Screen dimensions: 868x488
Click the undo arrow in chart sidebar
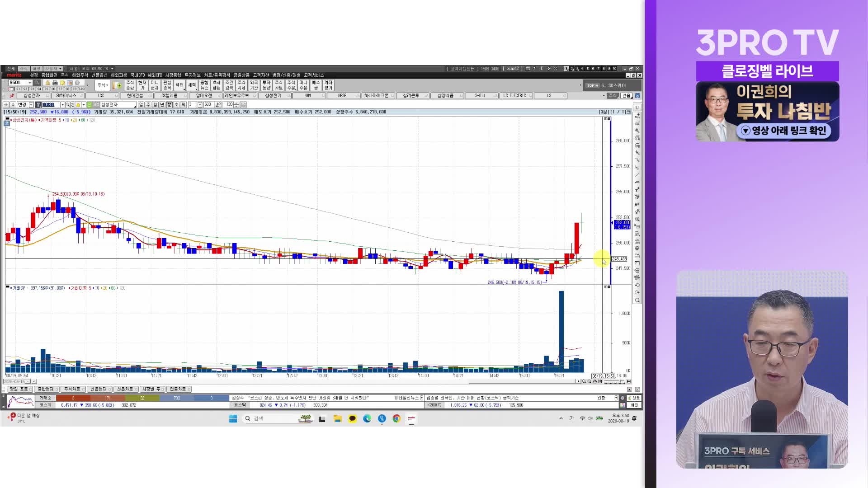point(637,285)
